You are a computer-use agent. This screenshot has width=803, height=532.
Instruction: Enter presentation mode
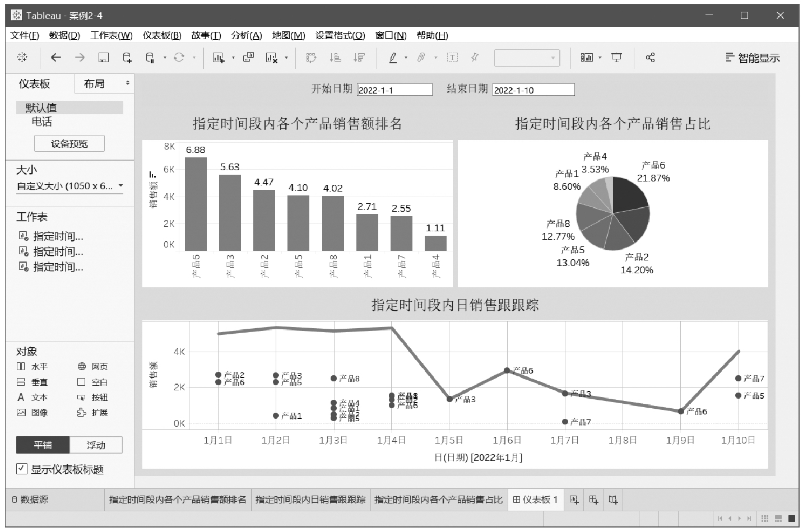(x=616, y=57)
